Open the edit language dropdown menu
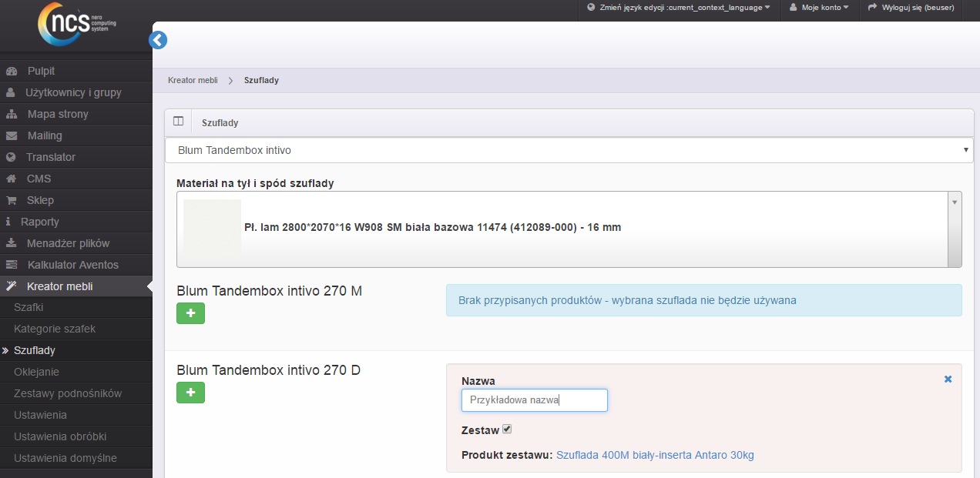This screenshot has height=478, width=980. click(678, 8)
